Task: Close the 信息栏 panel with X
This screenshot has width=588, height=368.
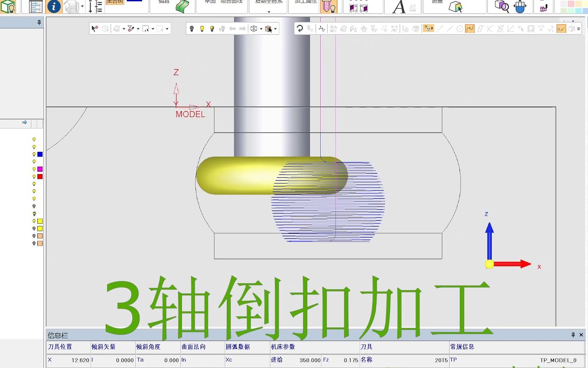Action: (581, 335)
